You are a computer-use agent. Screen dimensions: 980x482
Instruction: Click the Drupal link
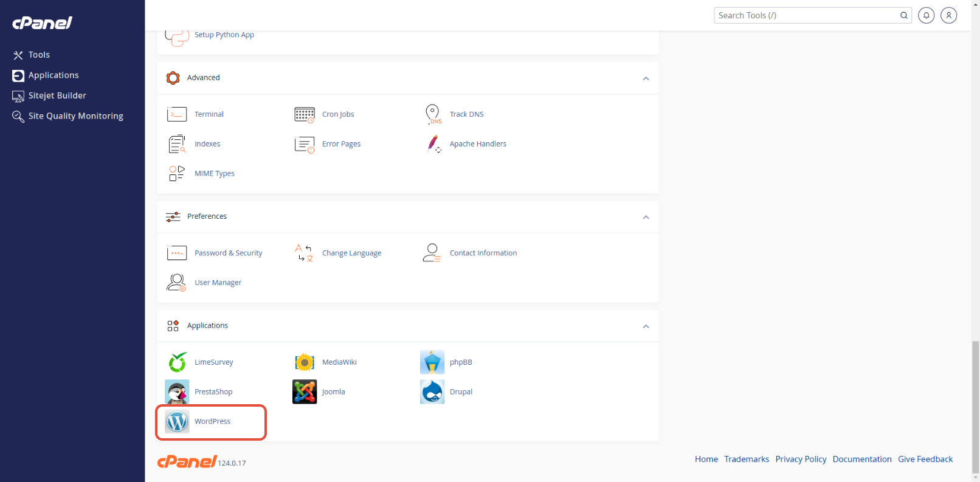click(x=461, y=392)
